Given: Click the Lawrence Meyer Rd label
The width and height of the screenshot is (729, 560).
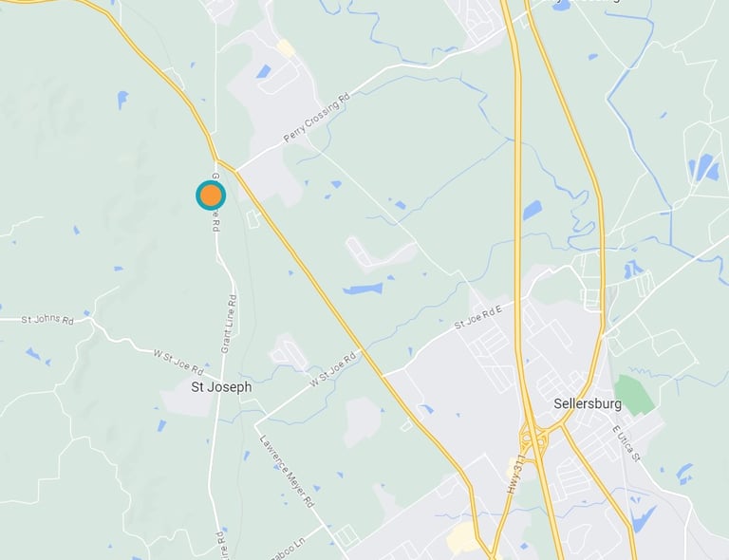Looking at the screenshot, I should pos(287,471).
